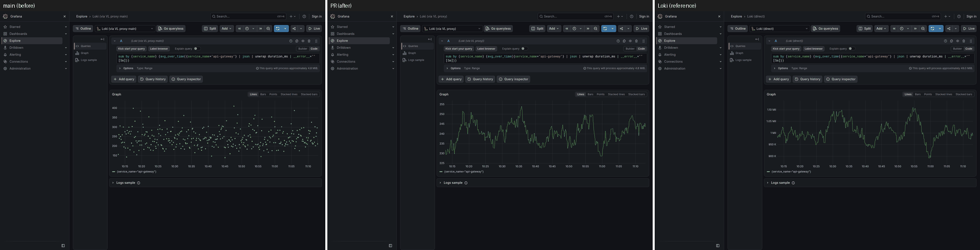Click Kick start your query in main (before)

click(x=132, y=48)
